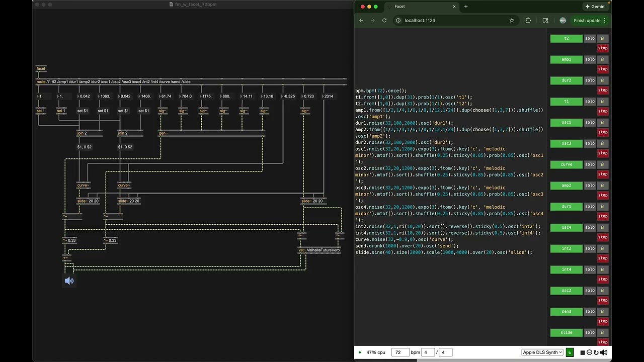Click the code line starting with bpm.bpm(72)

381,90
